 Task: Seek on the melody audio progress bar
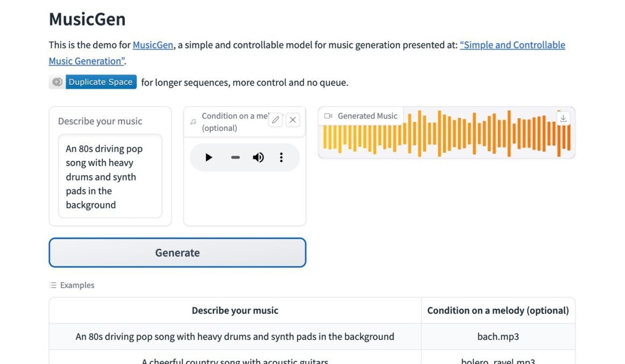(x=235, y=157)
